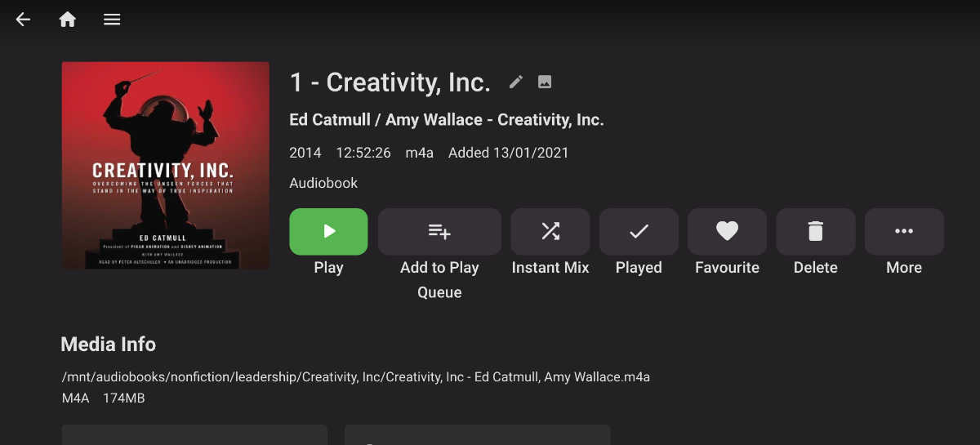Toggle Favourite with the heart button
The image size is (980, 445).
(x=727, y=232)
